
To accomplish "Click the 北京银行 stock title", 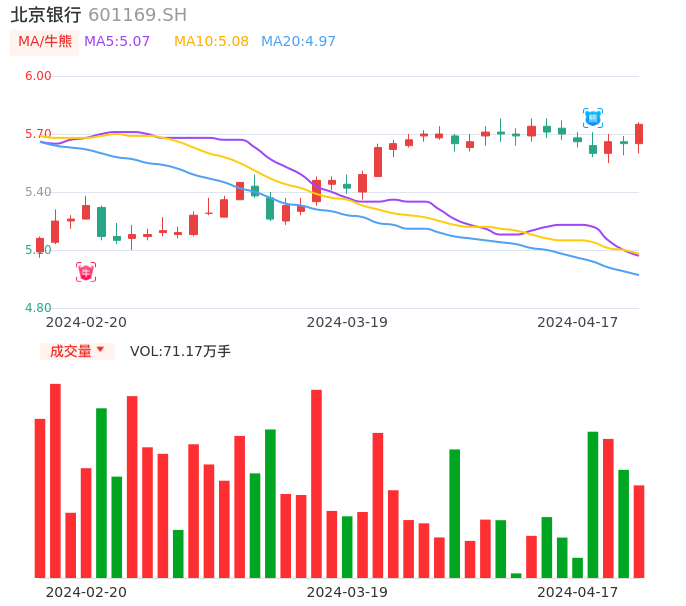I will [46, 15].
